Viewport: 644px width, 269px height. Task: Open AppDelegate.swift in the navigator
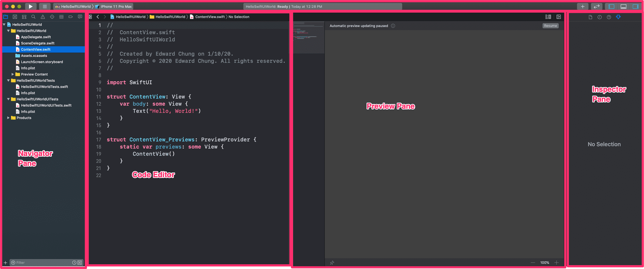point(36,37)
